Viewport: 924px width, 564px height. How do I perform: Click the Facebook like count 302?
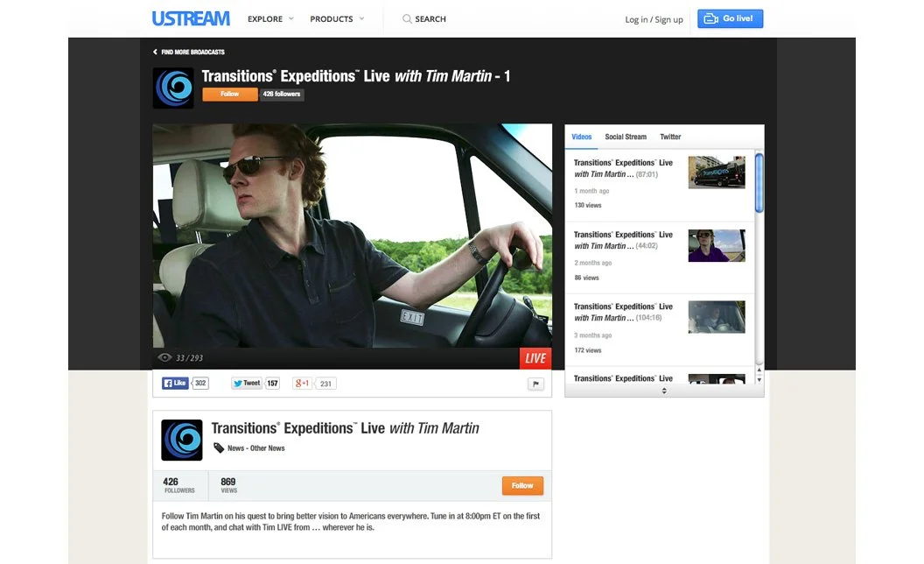tap(200, 383)
